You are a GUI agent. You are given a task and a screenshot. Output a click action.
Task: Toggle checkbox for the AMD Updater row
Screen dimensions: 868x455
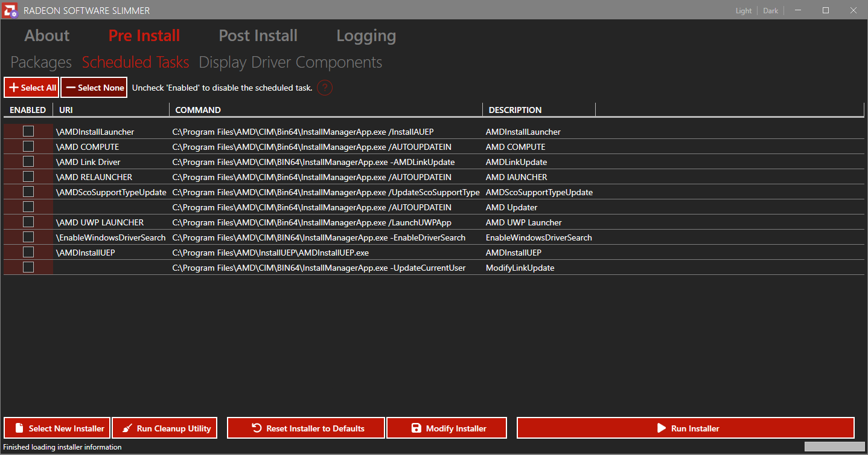28,207
